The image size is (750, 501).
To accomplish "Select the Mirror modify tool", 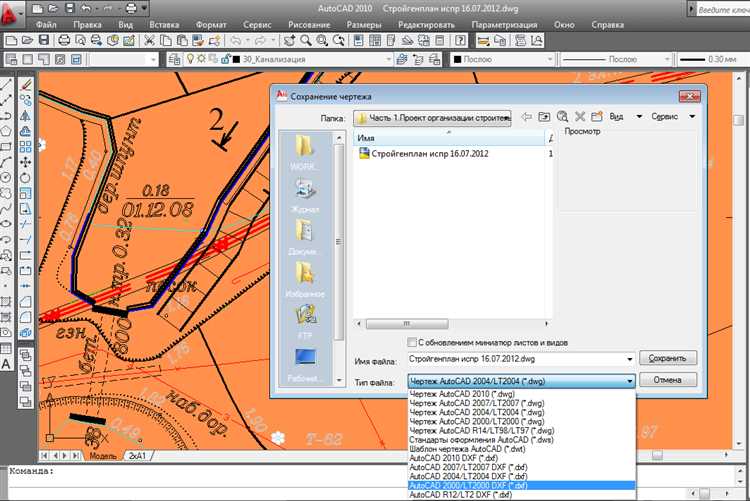I will coord(26,116).
